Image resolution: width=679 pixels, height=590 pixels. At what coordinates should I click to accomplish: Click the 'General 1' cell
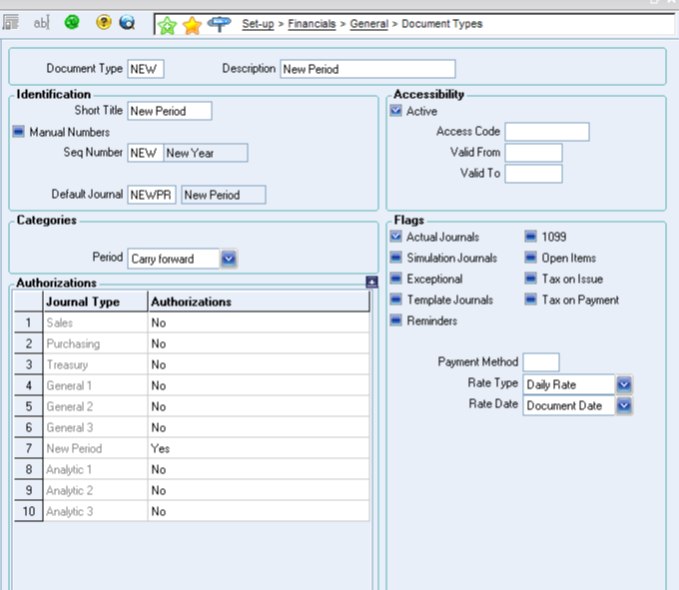point(95,386)
